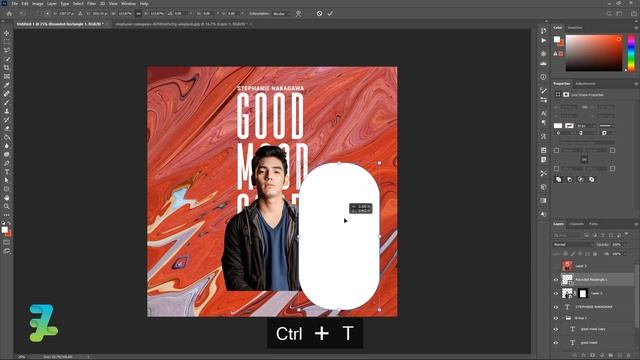Open the Character panel icon

[543, 113]
